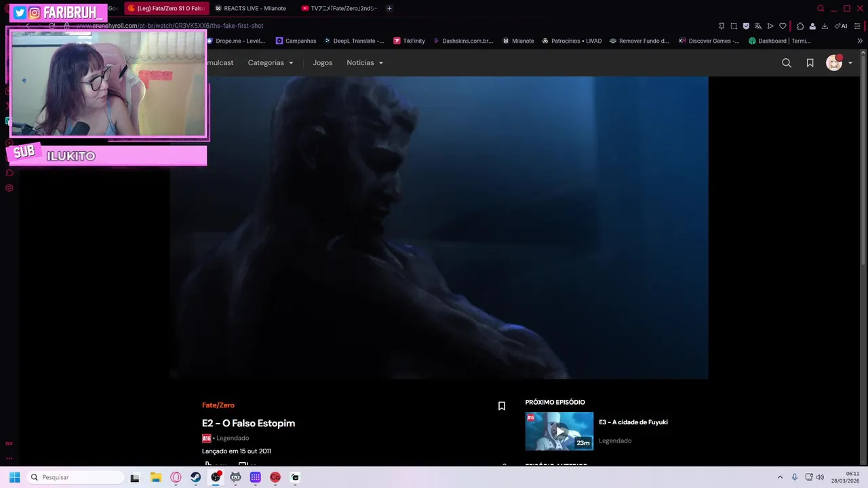Open the downloads icon
Viewport: 868px width, 488px height.
pyautogui.click(x=825, y=26)
